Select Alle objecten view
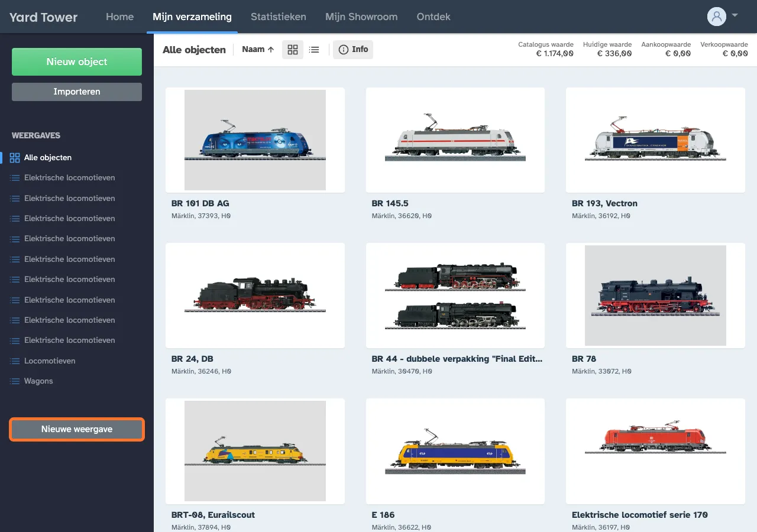The height and width of the screenshot is (532, 757). [x=48, y=158]
